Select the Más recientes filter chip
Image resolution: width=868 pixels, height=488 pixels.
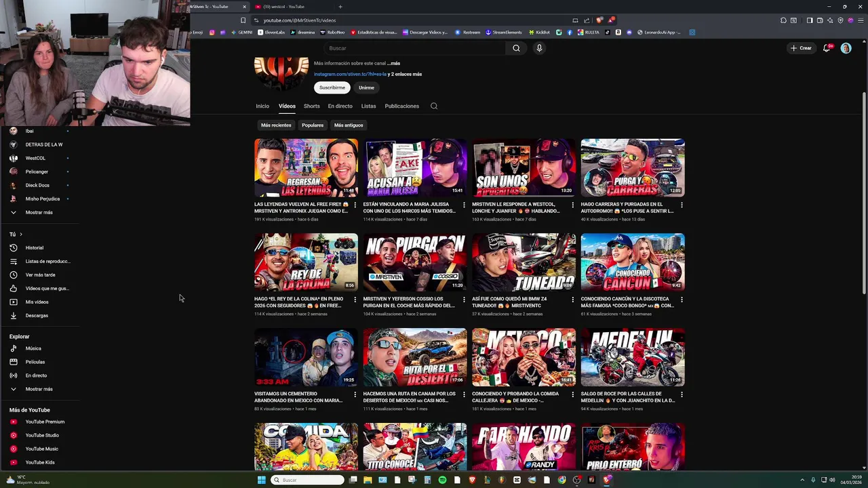click(x=276, y=125)
